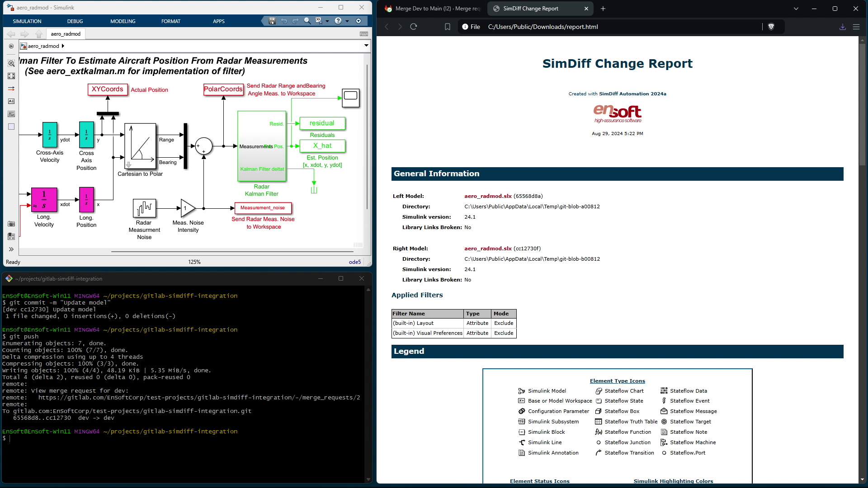
Task: Click the browser bookmark icon
Action: (x=447, y=27)
